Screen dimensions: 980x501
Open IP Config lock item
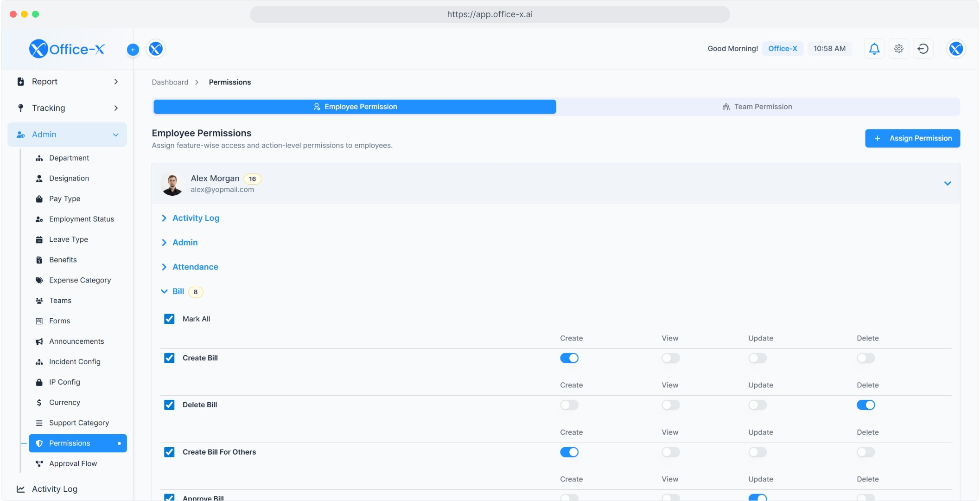(x=64, y=382)
